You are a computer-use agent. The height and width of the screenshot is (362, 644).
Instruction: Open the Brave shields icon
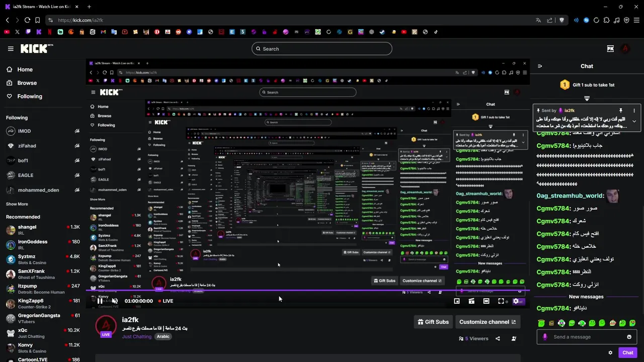(562, 20)
